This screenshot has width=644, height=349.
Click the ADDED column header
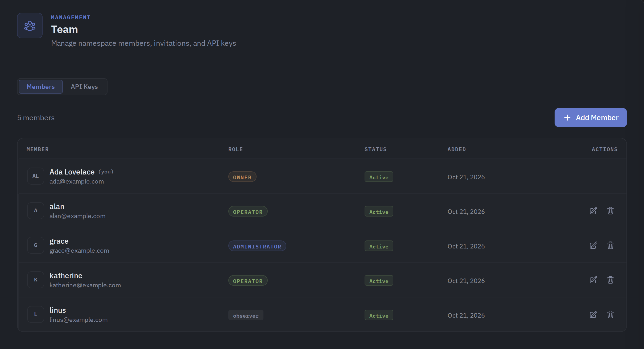457,149
